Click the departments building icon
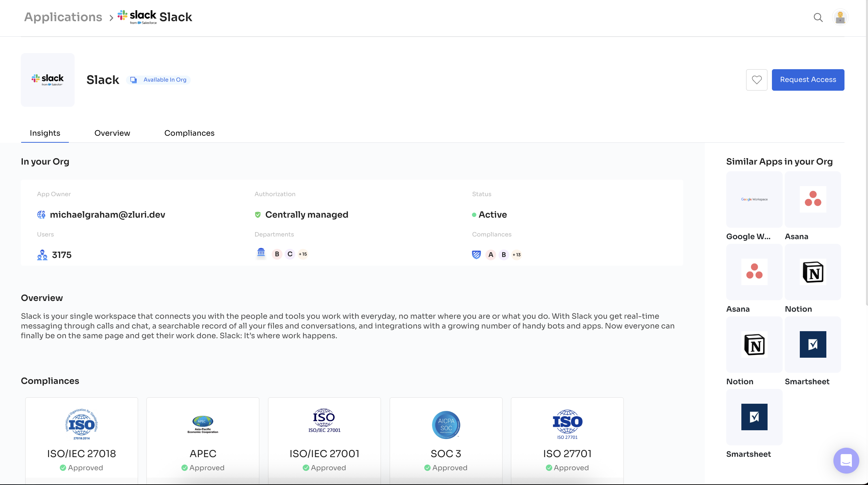Image resolution: width=868 pixels, height=485 pixels. pyautogui.click(x=261, y=253)
